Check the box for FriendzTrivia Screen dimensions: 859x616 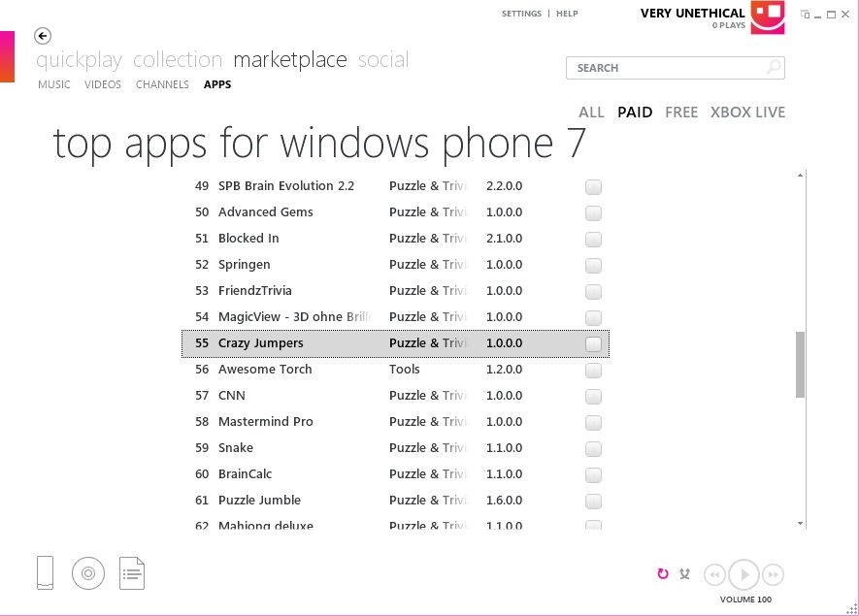point(593,292)
